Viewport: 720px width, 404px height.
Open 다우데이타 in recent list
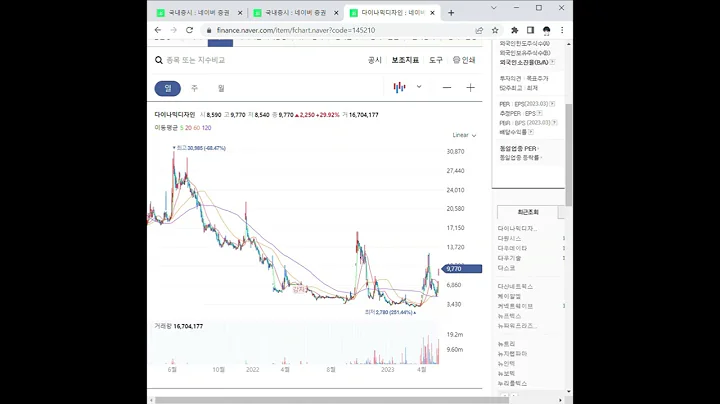pos(512,248)
